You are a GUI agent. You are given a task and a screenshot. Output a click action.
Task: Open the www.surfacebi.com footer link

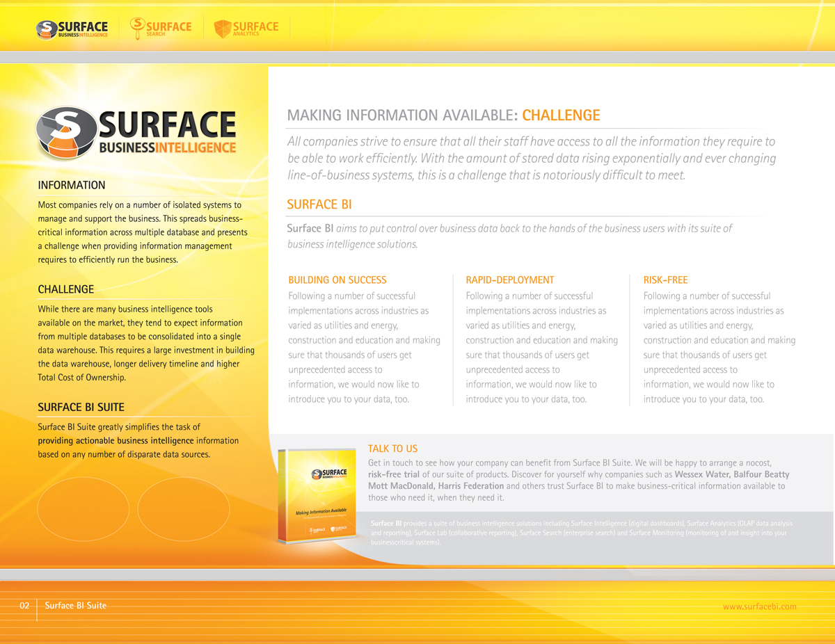coord(759,606)
